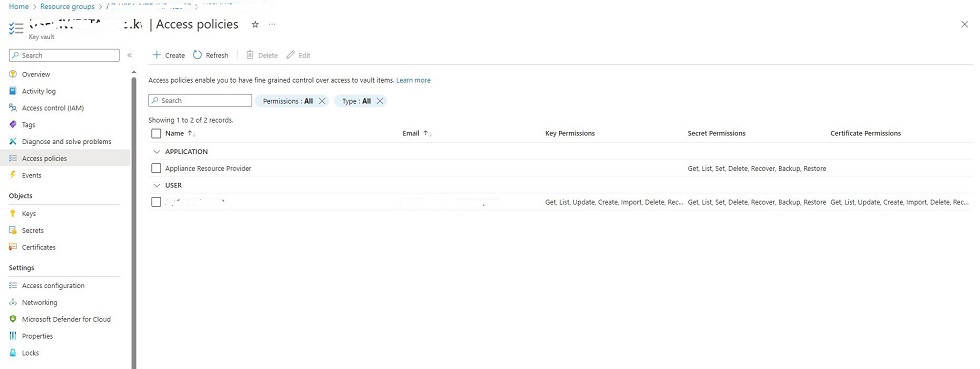The height and width of the screenshot is (369, 980).
Task: Click the Properties icon
Action: tap(12, 336)
